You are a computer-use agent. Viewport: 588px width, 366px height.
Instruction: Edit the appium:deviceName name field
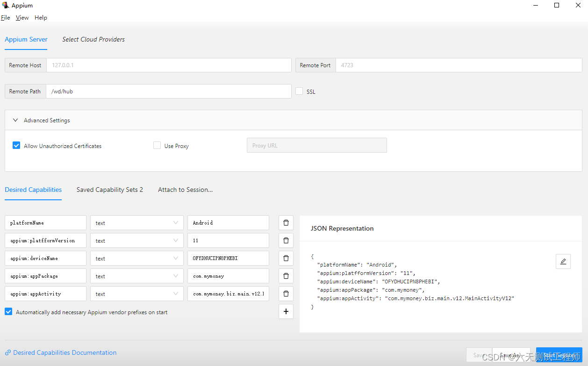pos(46,258)
